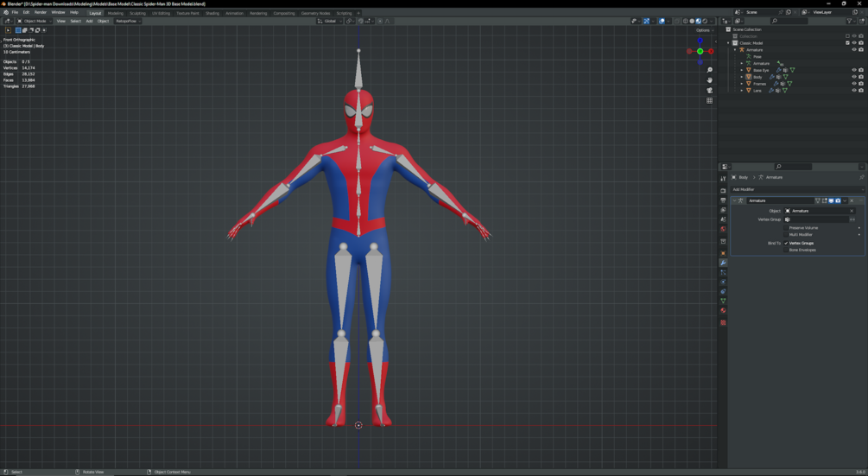Open the Object Data green triangle tab
This screenshot has height=476, width=868.
(723, 301)
